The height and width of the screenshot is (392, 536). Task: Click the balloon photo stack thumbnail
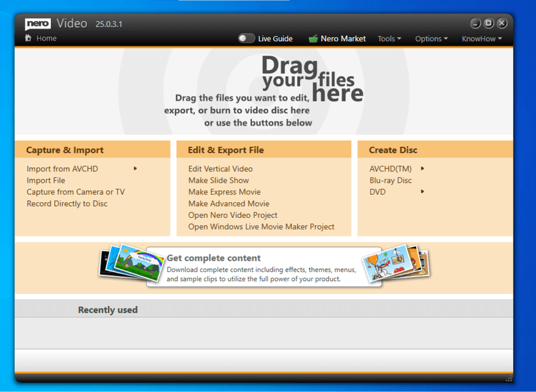[x=395, y=263]
